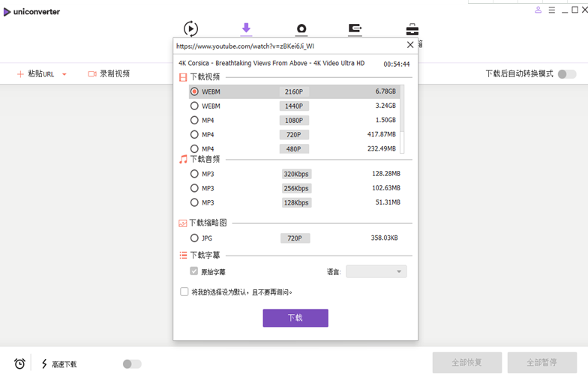588x383 pixels.
Task: Toggle auto-convert mode after download
Action: [567, 73]
